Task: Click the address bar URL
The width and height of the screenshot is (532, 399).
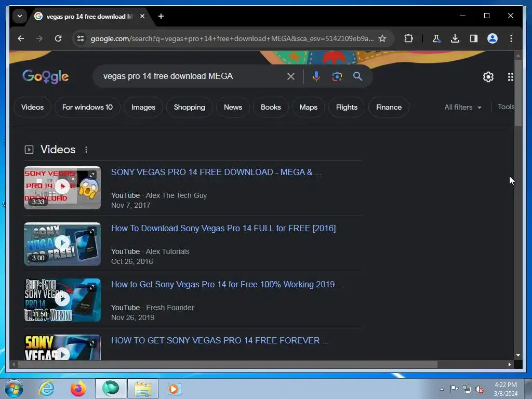Action: click(x=232, y=38)
